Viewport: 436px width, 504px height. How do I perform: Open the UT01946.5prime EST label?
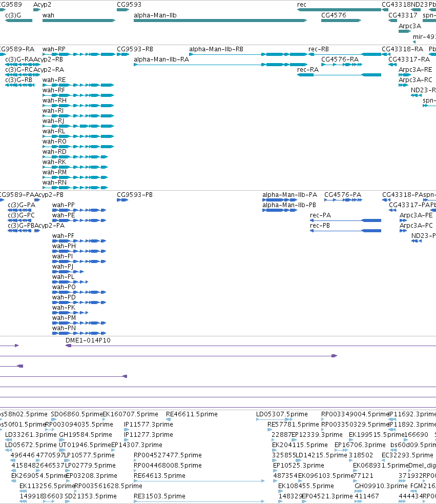point(85,445)
